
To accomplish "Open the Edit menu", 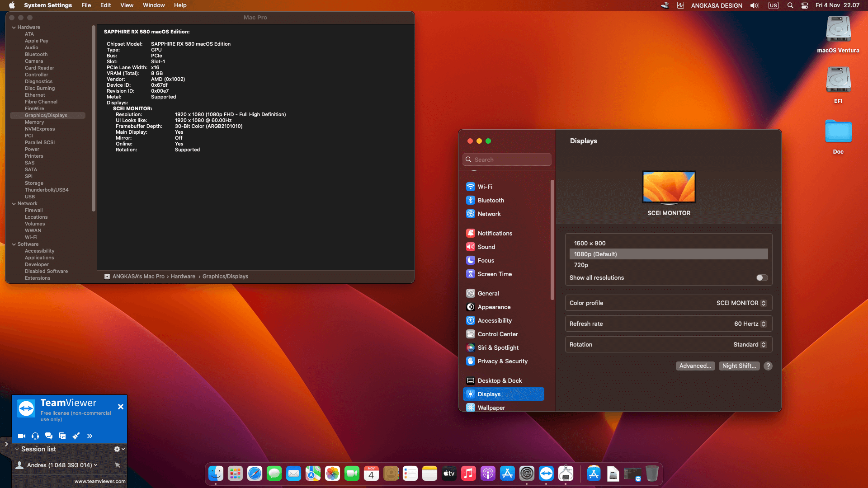I will point(105,5).
